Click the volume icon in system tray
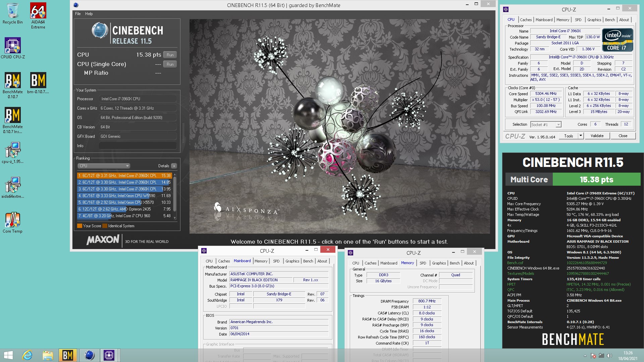 609,356
